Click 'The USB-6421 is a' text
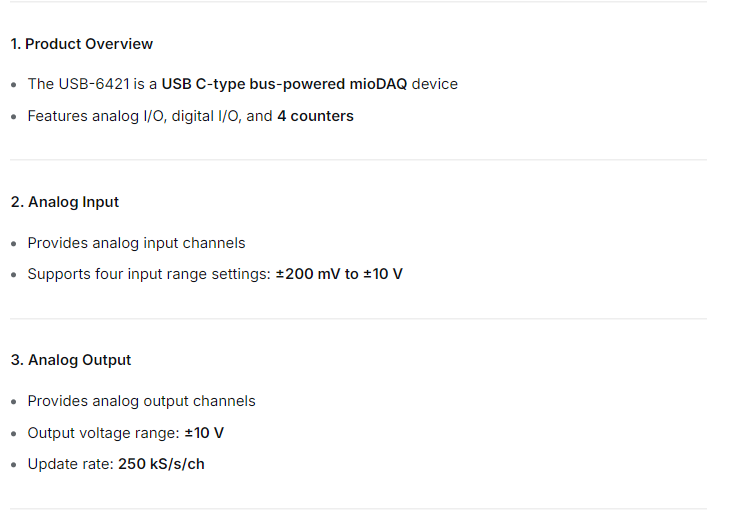The image size is (747, 513). click(x=92, y=84)
